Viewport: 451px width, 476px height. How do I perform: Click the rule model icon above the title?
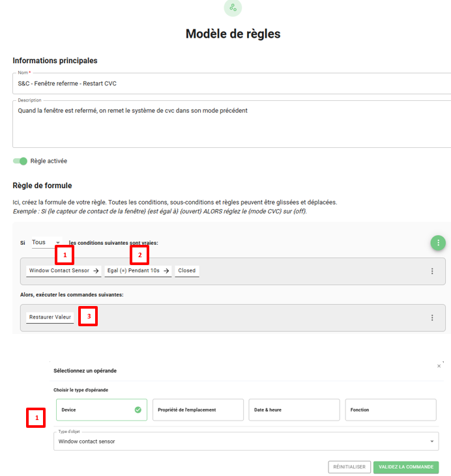coord(233,8)
